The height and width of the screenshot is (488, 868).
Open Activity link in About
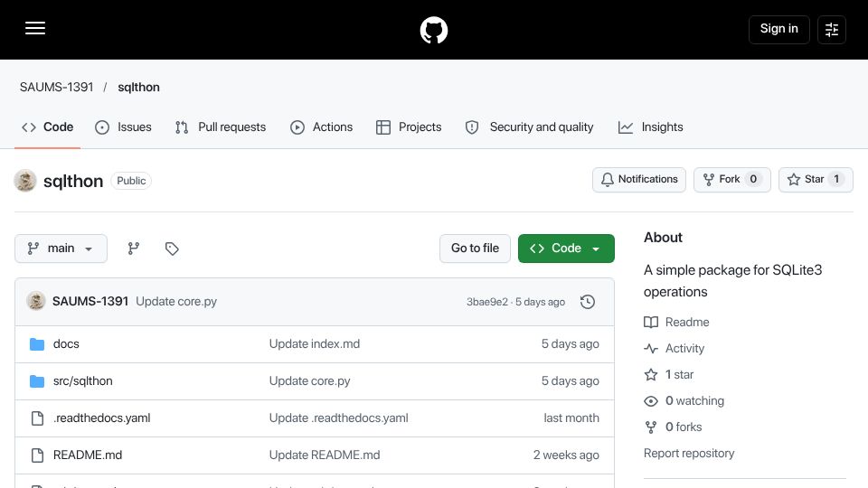[x=675, y=349]
